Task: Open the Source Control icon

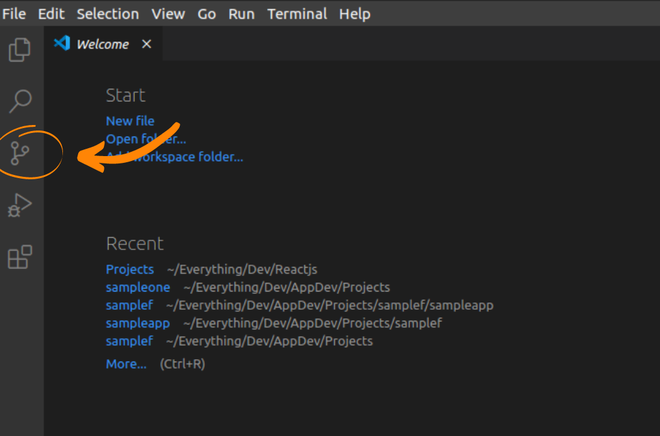Action: pos(20,153)
